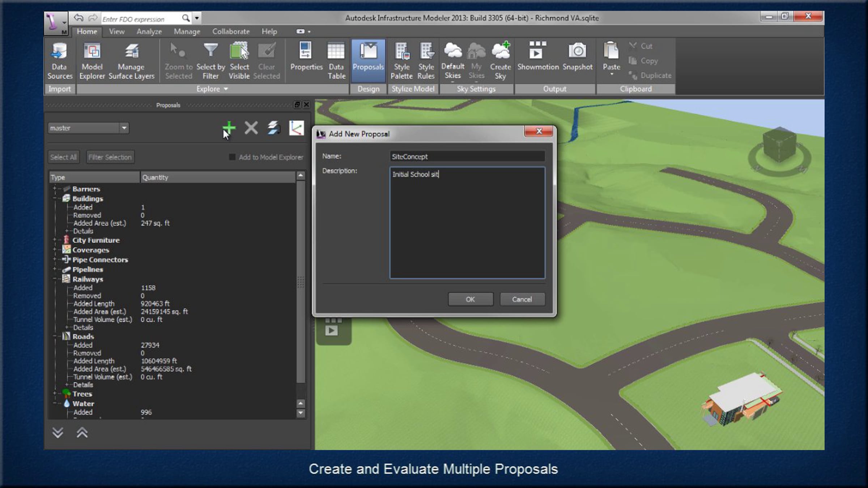Enable Add to Model Explorer checkbox
Image resolution: width=868 pixels, height=488 pixels.
pyautogui.click(x=232, y=157)
